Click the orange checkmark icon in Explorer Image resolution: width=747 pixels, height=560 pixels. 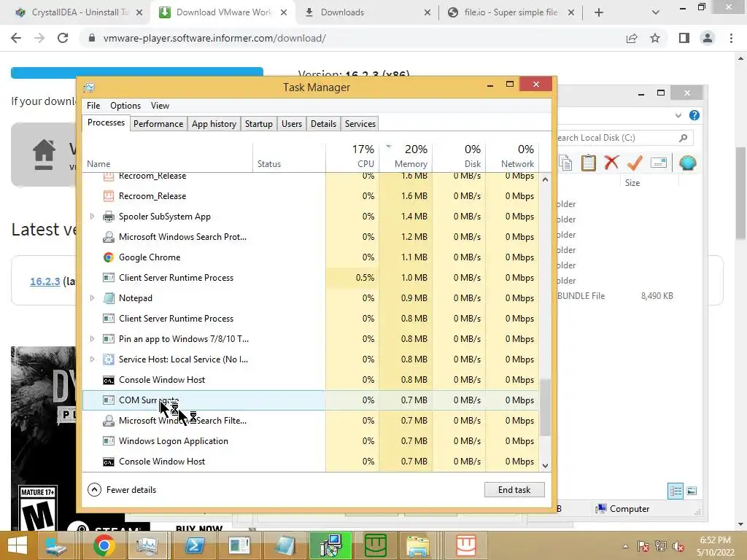tap(635, 163)
